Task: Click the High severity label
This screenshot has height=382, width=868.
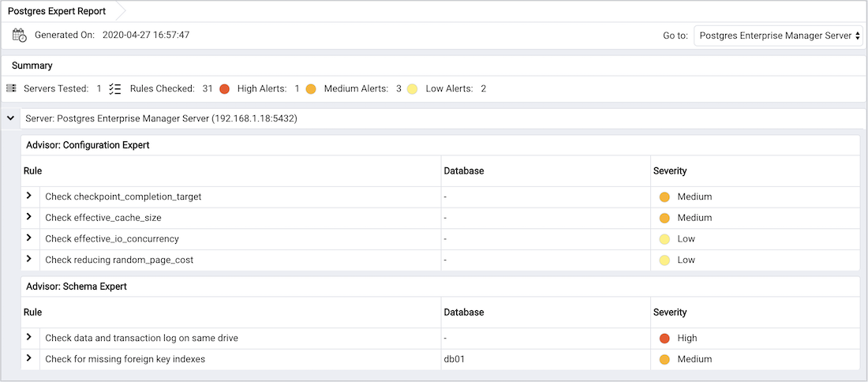Action: [x=687, y=339]
